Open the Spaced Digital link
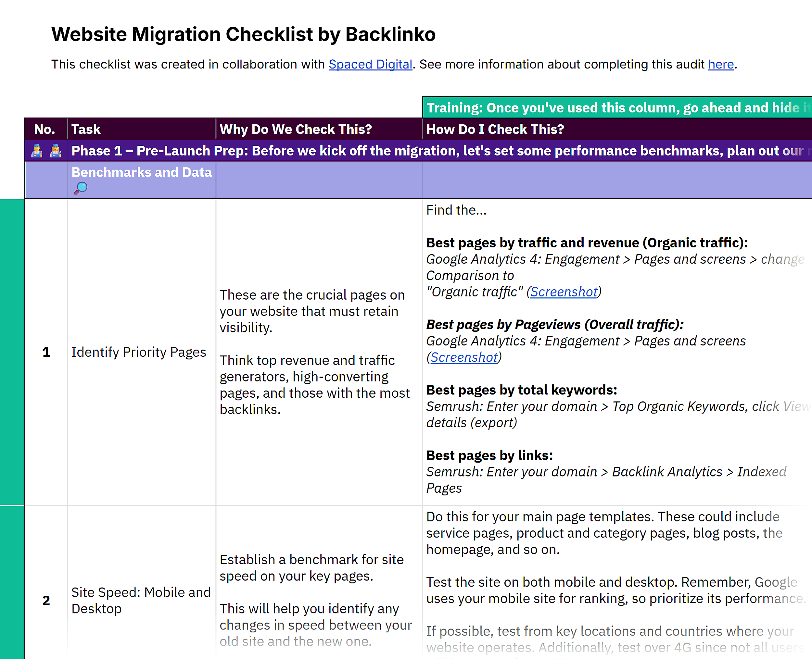Screen dimensions: 812x659 (370, 64)
